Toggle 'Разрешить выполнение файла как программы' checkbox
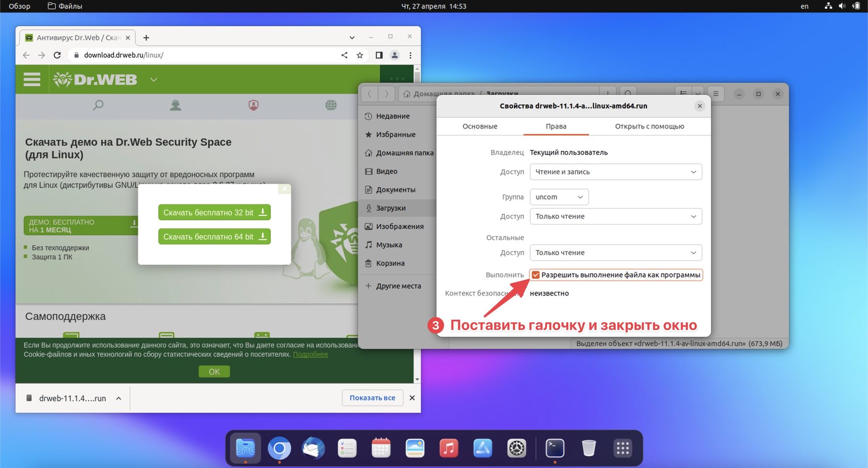 pos(536,275)
